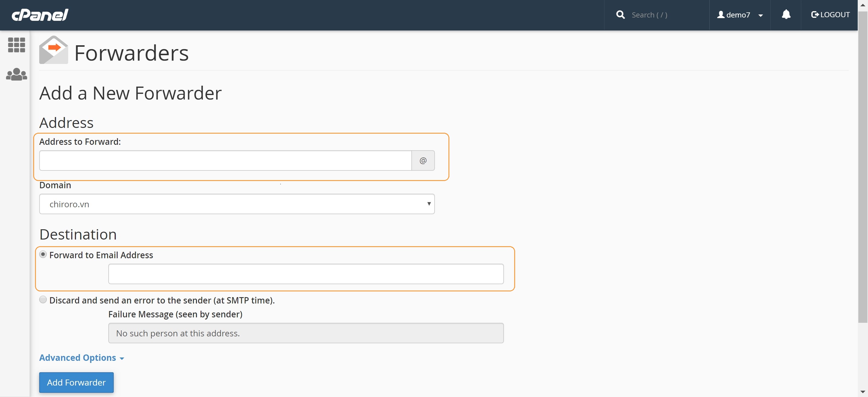Click the Address to Forward label
Image resolution: width=868 pixels, height=397 pixels.
pos(80,141)
